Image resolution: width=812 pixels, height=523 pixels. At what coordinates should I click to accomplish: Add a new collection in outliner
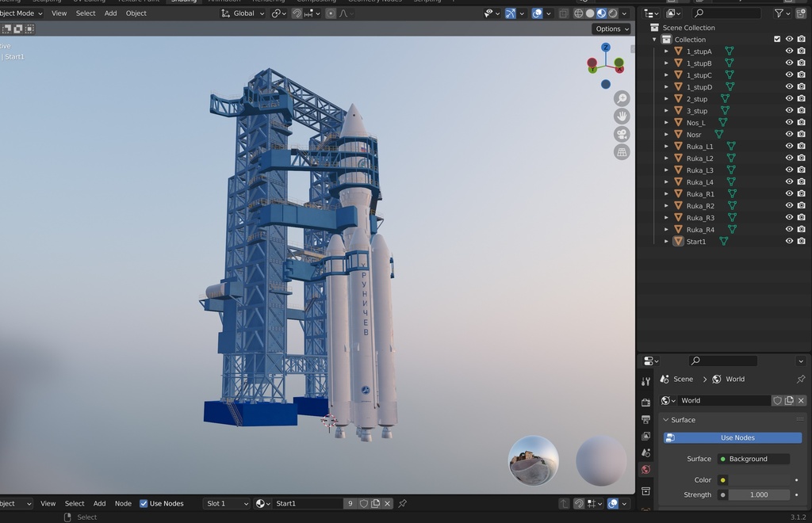tap(801, 13)
